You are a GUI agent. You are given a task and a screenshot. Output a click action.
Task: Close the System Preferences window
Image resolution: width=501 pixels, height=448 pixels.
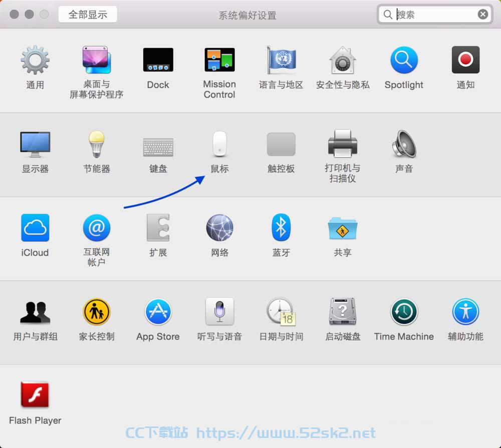pyautogui.click(x=14, y=15)
